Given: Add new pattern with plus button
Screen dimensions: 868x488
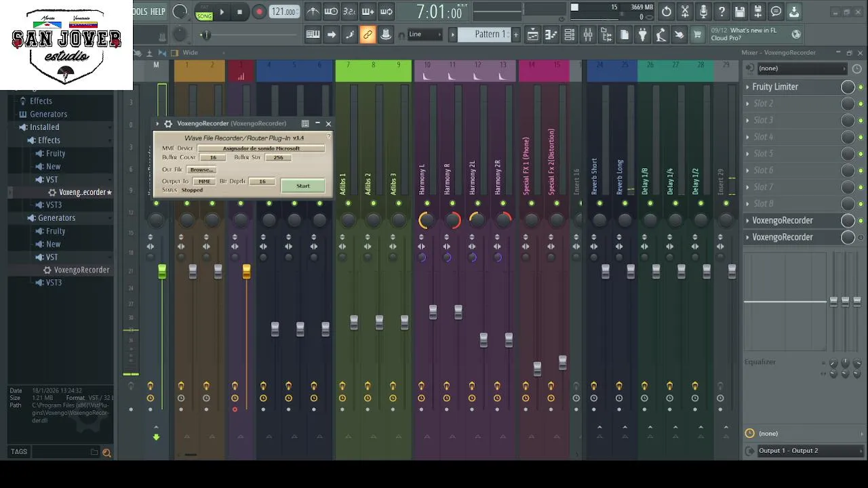Looking at the screenshot, I should (x=515, y=35).
